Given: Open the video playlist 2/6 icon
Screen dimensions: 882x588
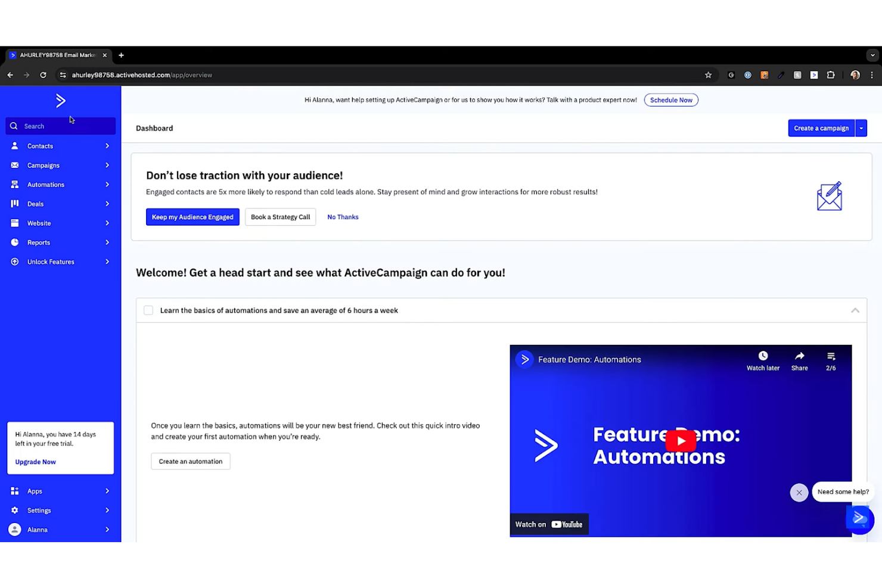Looking at the screenshot, I should coord(831,356).
